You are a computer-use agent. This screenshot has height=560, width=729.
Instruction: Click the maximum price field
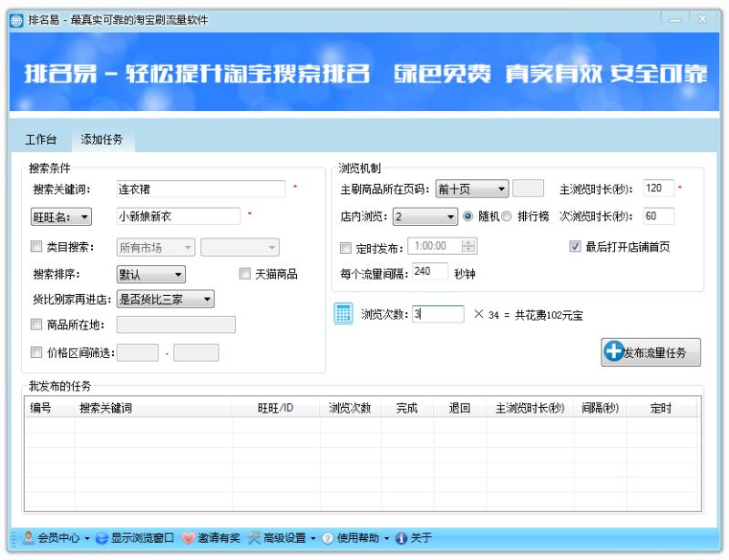[196, 352]
